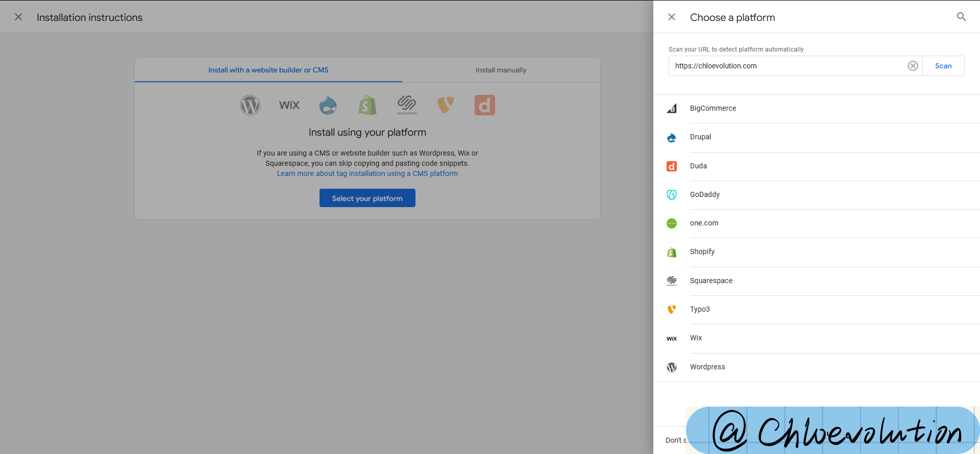This screenshot has width=980, height=454.
Task: Click the Duda logo in Installation instructions
Action: click(x=485, y=105)
